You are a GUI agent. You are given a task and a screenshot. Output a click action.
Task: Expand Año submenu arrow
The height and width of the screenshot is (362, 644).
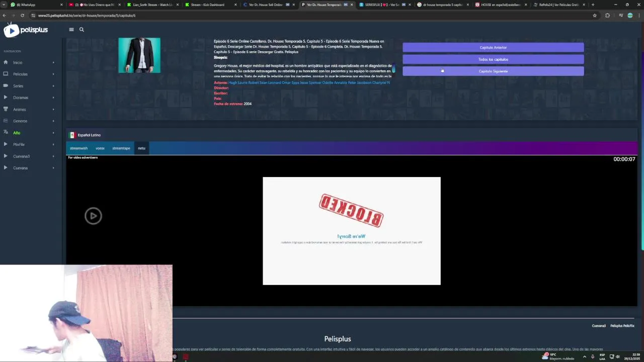tap(53, 133)
